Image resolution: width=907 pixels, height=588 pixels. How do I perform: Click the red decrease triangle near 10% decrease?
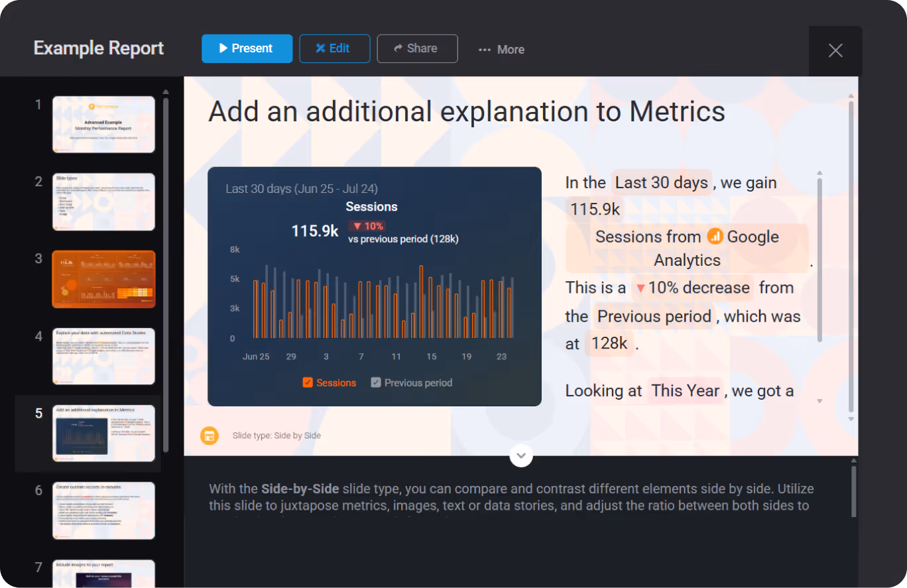click(x=640, y=289)
